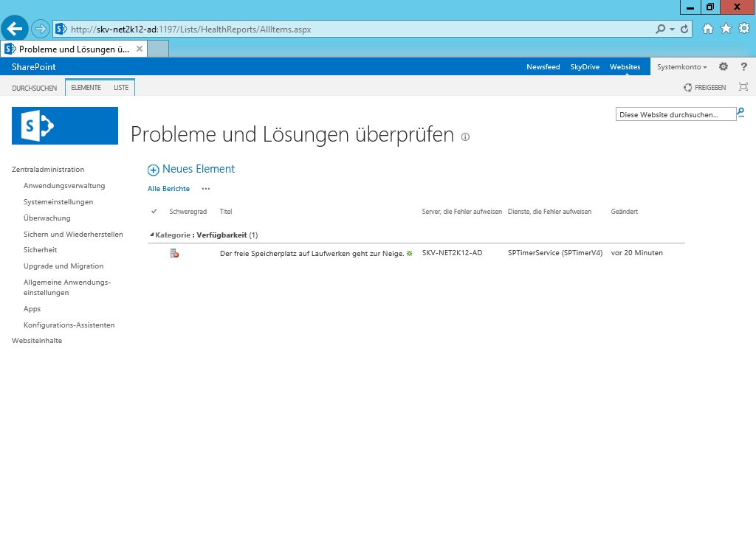Open the Systemeinstellungen navigation link

tap(58, 202)
